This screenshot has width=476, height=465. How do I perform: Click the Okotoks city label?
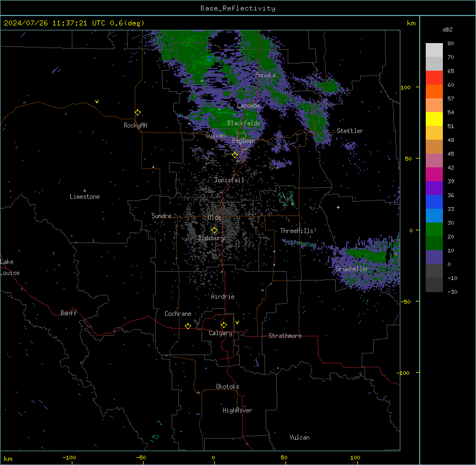(x=228, y=387)
